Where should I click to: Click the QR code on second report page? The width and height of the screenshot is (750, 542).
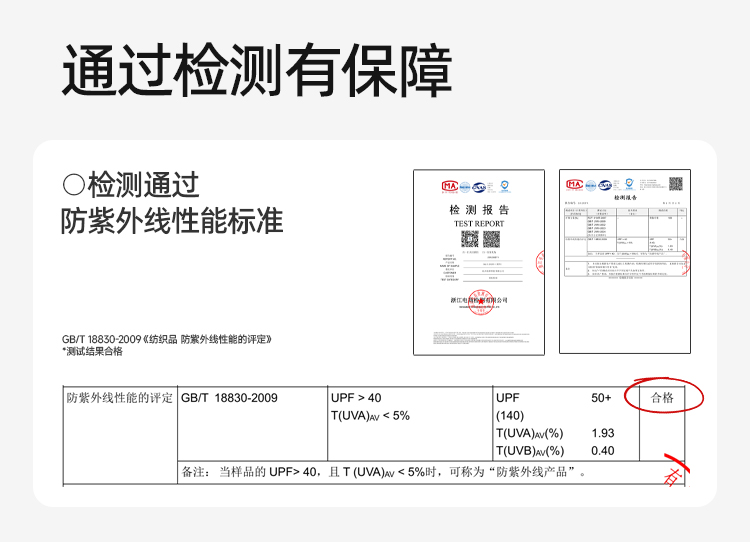675,184
